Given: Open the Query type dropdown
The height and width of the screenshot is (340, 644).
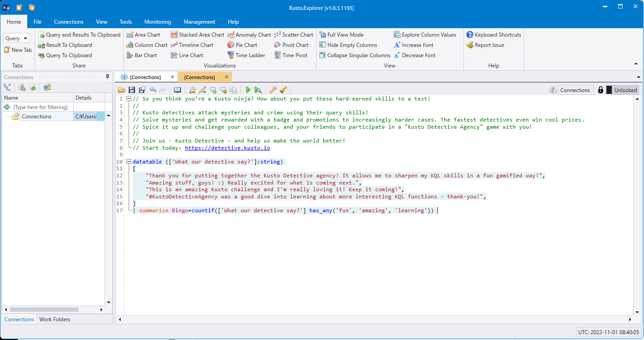Looking at the screenshot, I should (16, 38).
